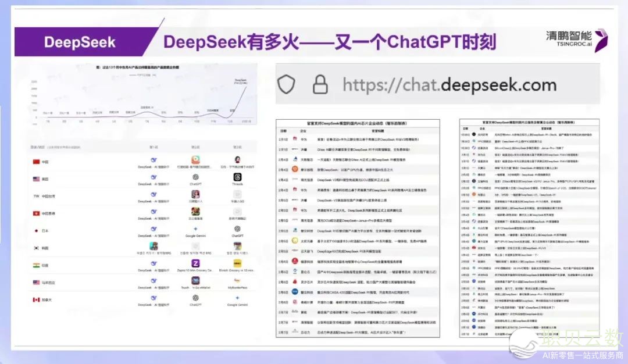Select the China flag in the ranking table
628x364 pixels.
(x=36, y=162)
